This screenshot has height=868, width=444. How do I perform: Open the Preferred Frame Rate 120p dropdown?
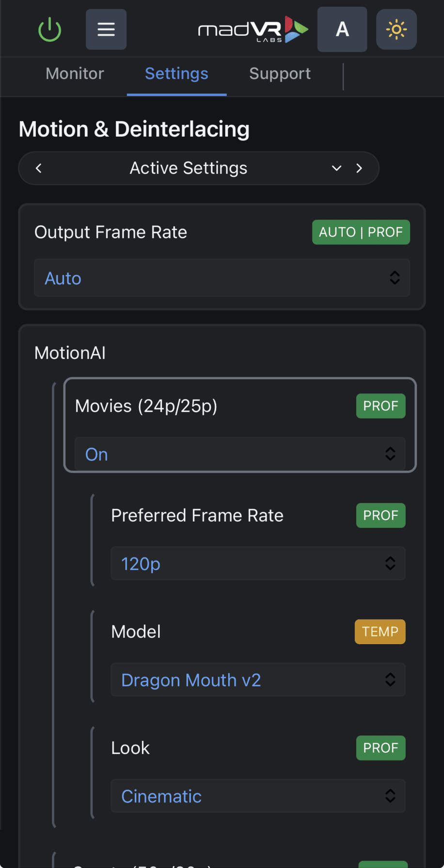258,564
